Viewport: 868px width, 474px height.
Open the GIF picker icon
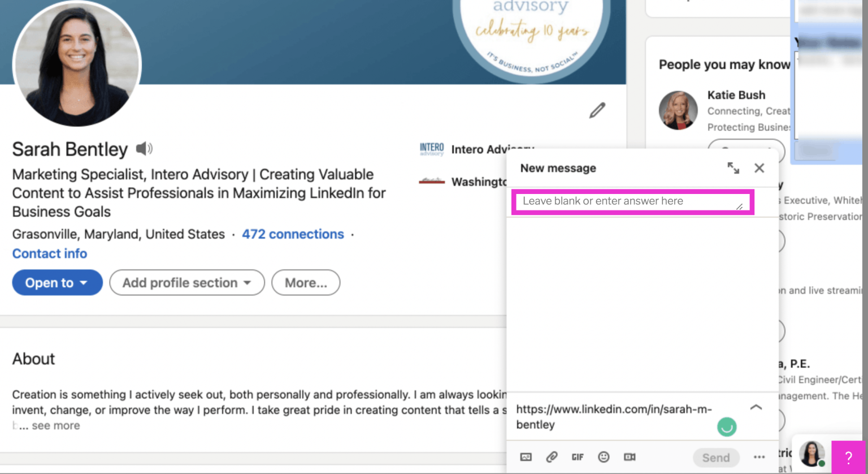(578, 457)
